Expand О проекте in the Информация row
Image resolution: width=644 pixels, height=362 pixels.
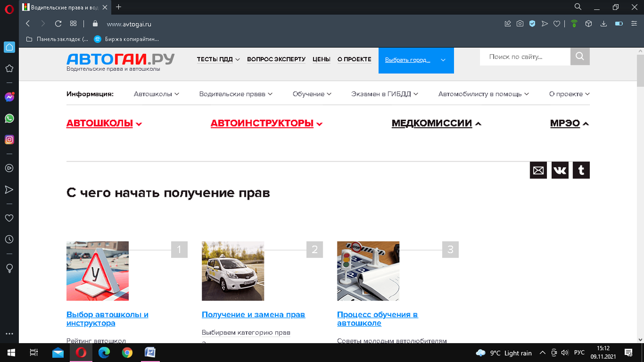pos(569,94)
